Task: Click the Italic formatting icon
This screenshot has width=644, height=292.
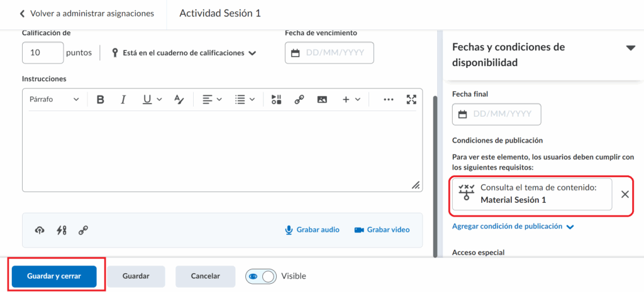Action: pos(123,99)
